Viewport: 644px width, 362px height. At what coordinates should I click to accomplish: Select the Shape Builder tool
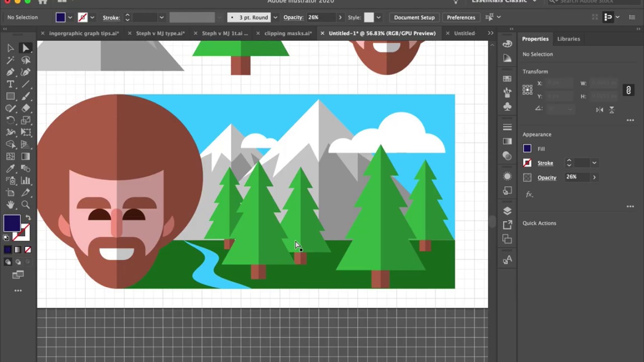pyautogui.click(x=10, y=144)
